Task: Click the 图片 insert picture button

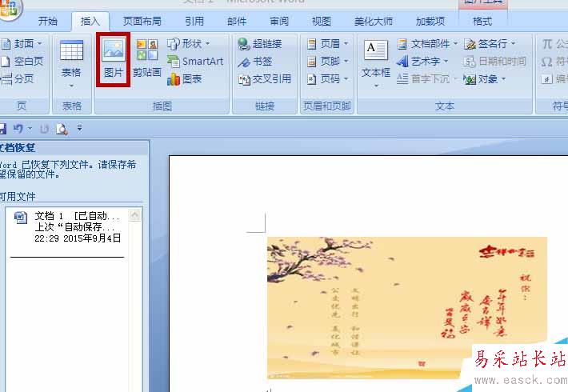Action: pyautogui.click(x=114, y=59)
